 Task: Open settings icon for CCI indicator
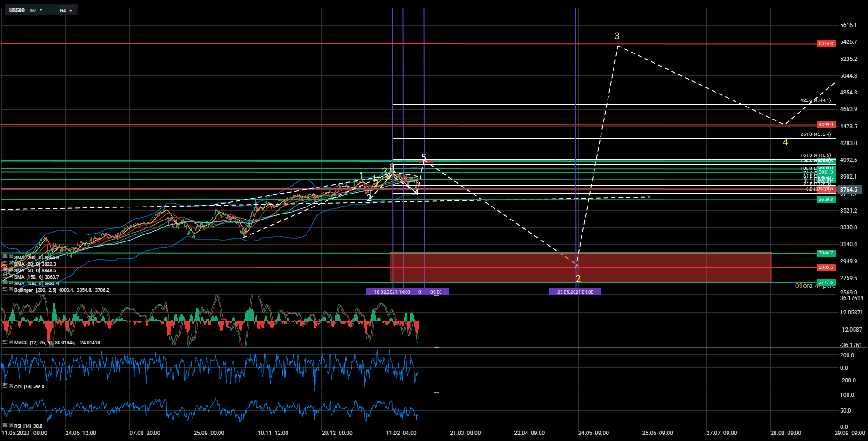5,386
